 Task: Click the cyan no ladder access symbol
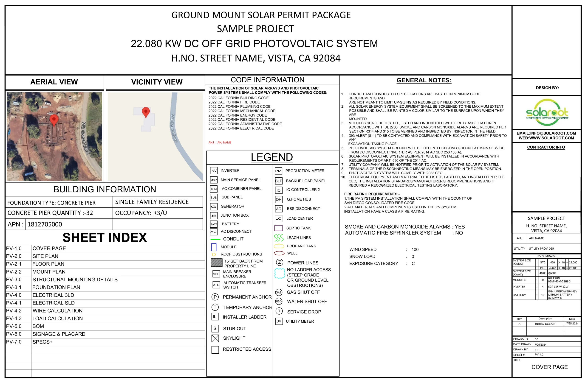coord(280,273)
